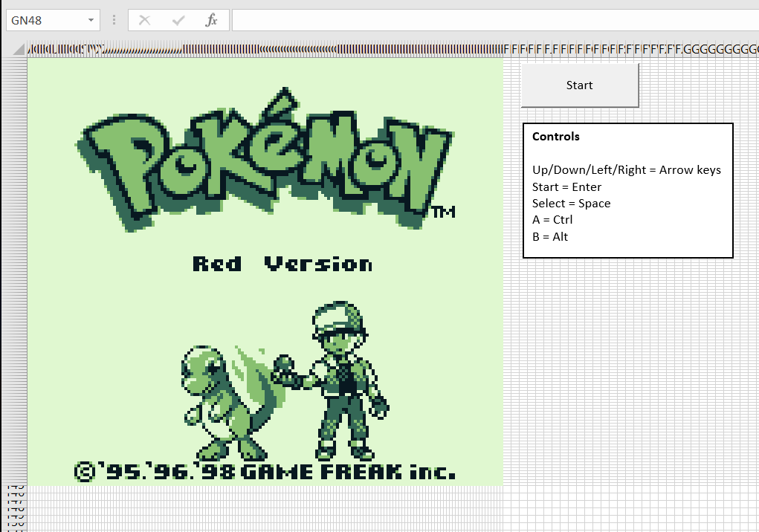Click the 'Select = Space' line
The image size is (759, 532).
571,204
